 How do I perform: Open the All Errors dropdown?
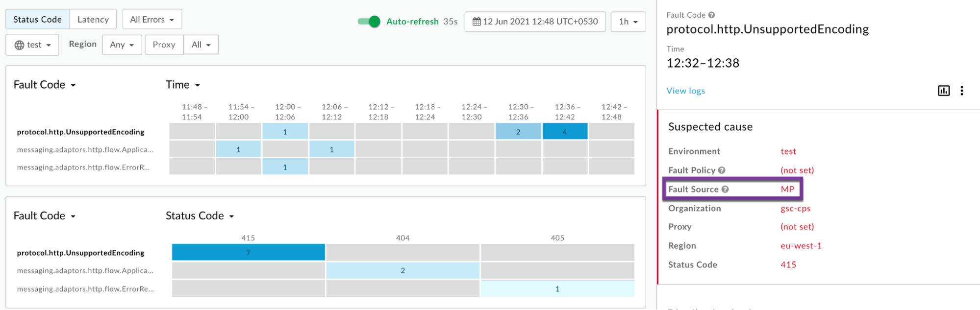point(152,20)
